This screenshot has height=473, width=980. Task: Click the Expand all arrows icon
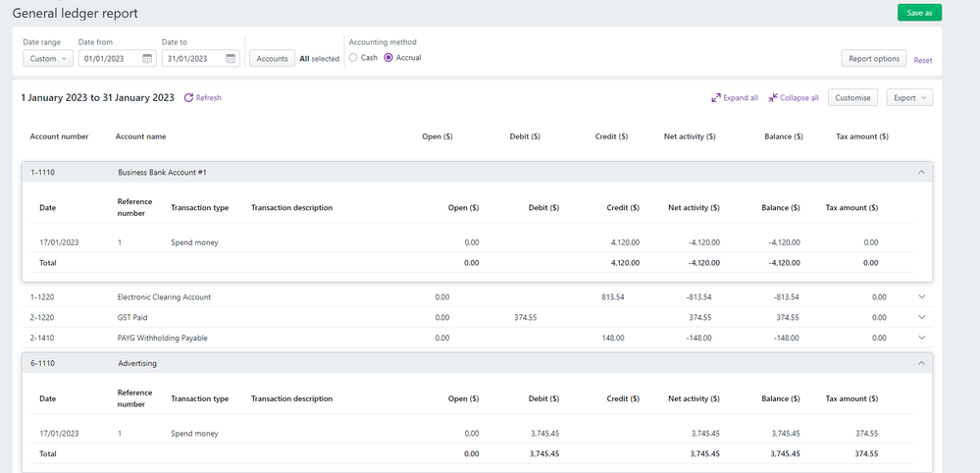coord(716,98)
